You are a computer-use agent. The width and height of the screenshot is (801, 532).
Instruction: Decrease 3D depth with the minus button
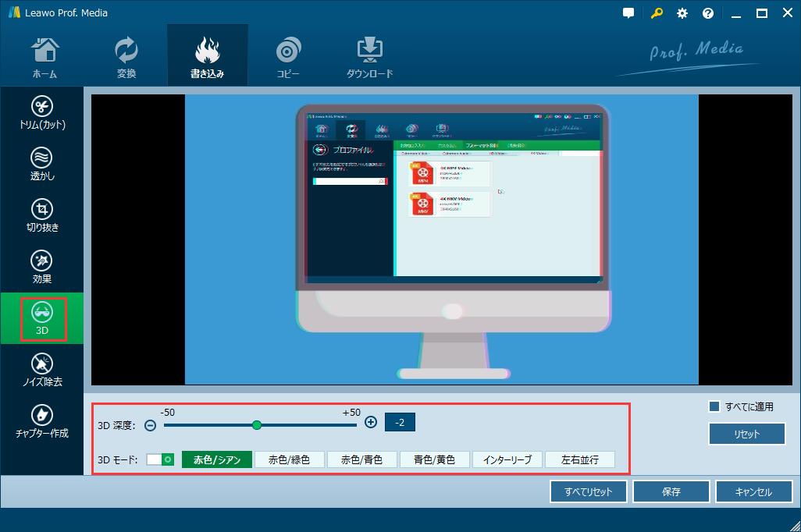pos(150,425)
